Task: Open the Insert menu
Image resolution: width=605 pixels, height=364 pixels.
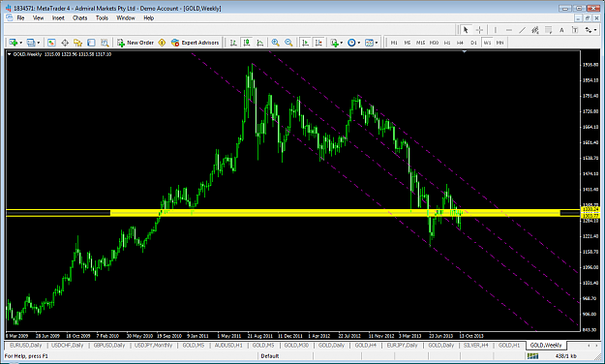Action: [58, 17]
